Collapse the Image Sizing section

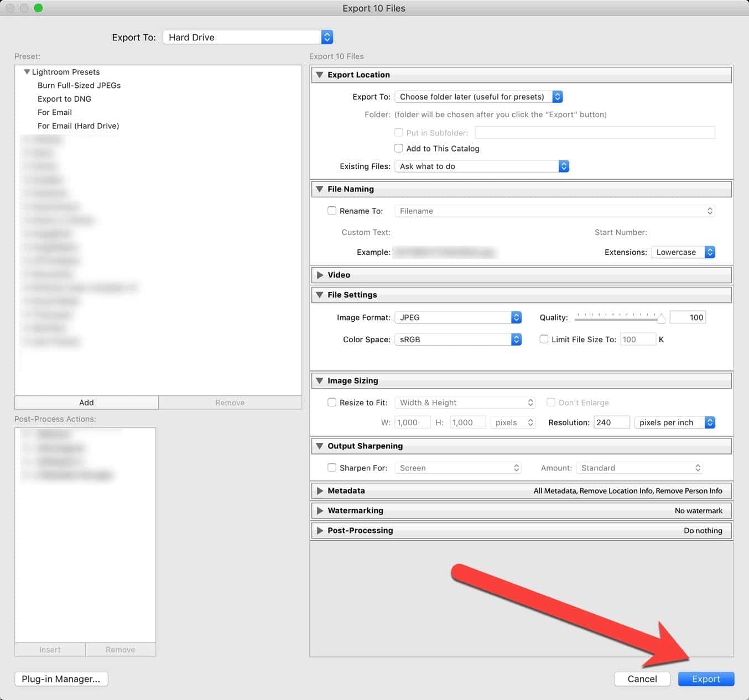[x=319, y=380]
